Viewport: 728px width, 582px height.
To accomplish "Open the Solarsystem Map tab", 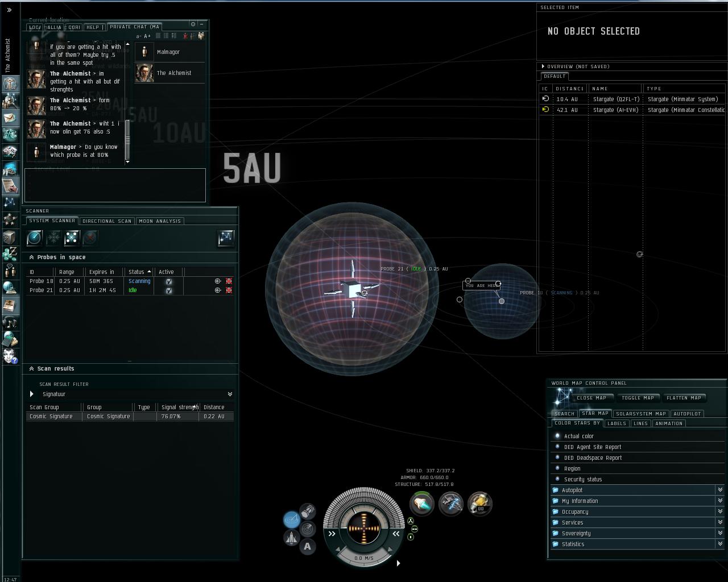I will coord(641,414).
